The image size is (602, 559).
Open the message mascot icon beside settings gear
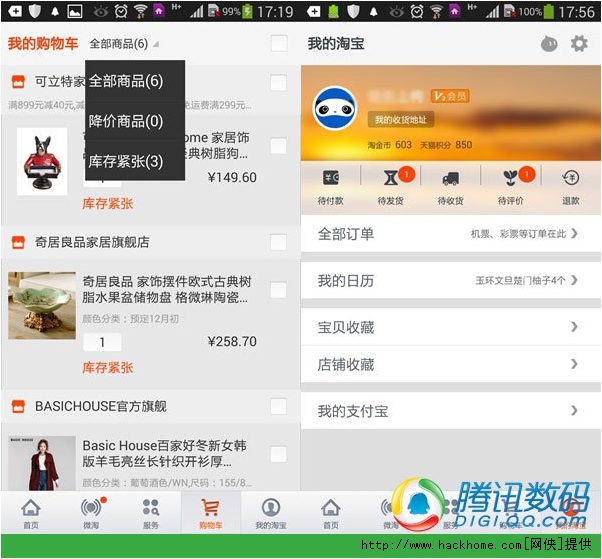coord(549,44)
